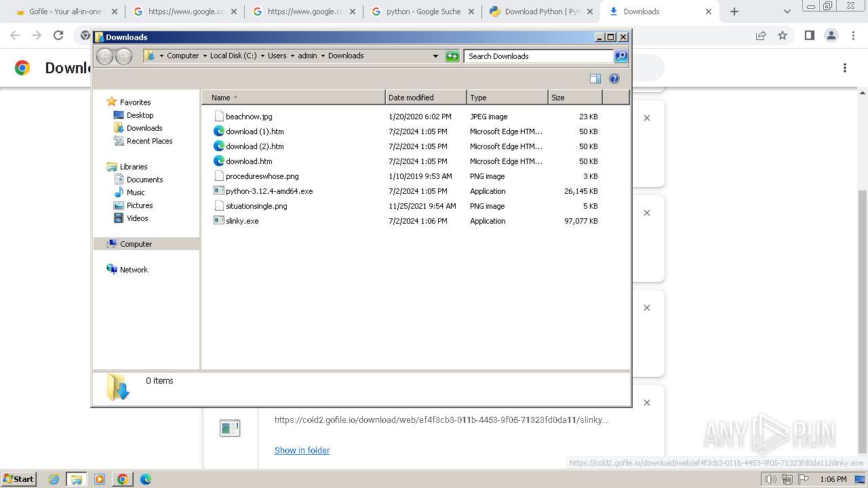Open Downloads page three-dot more actions menu

[845, 68]
